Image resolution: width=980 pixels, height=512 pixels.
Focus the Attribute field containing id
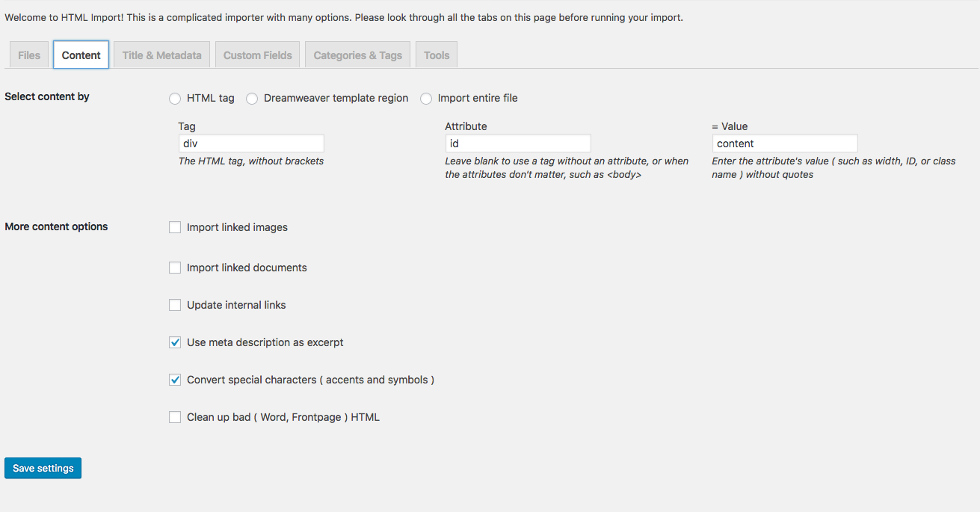(x=518, y=144)
